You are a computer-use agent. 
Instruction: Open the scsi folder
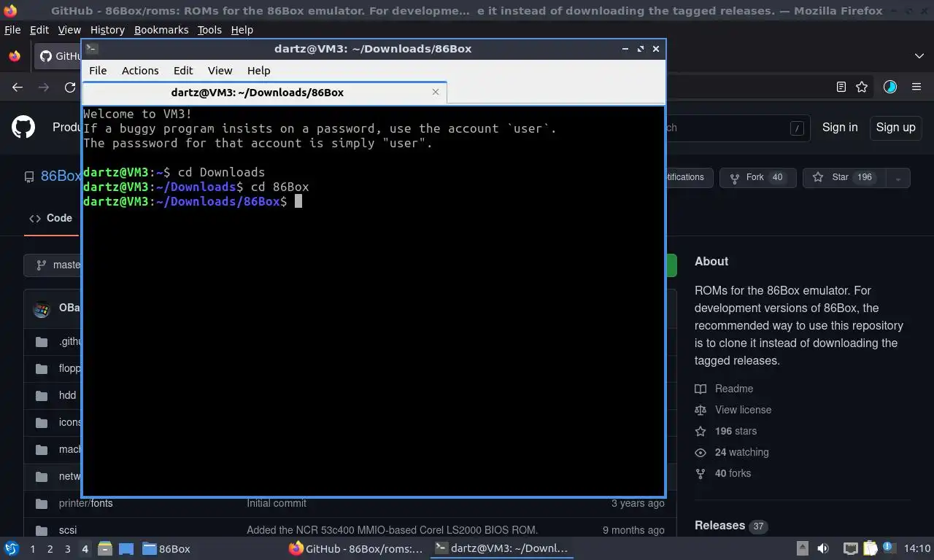[x=68, y=530]
